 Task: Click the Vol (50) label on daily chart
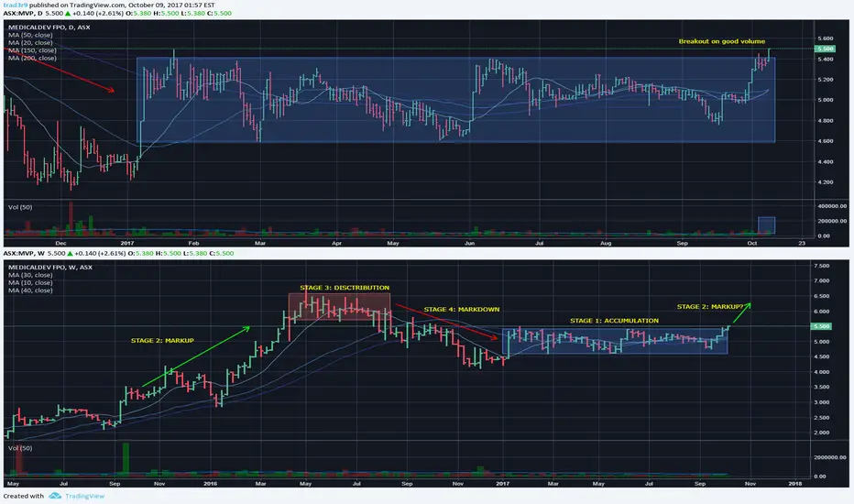20,207
